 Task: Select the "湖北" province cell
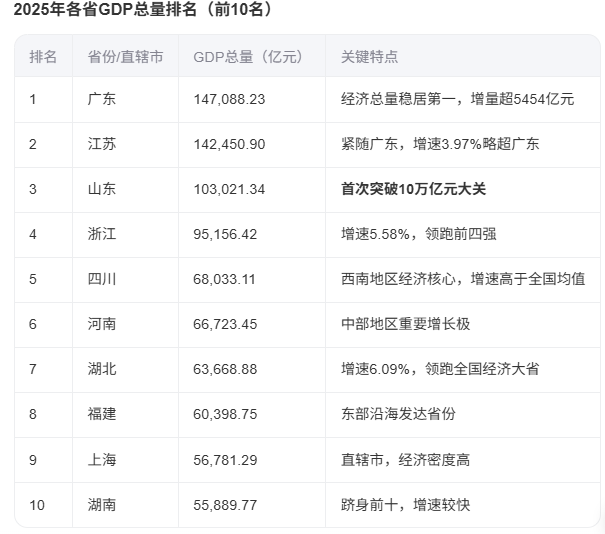tap(102, 369)
